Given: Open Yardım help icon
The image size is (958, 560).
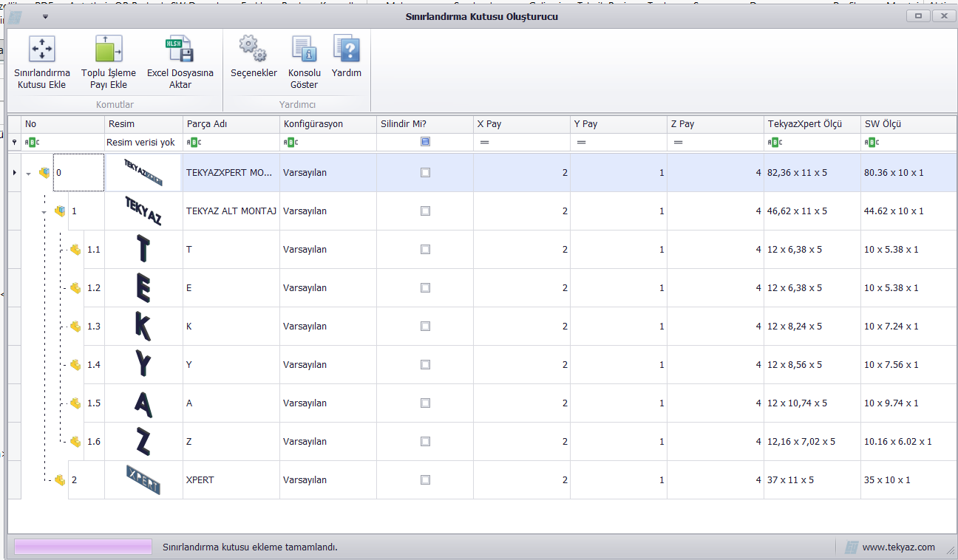Looking at the screenshot, I should pyautogui.click(x=346, y=49).
